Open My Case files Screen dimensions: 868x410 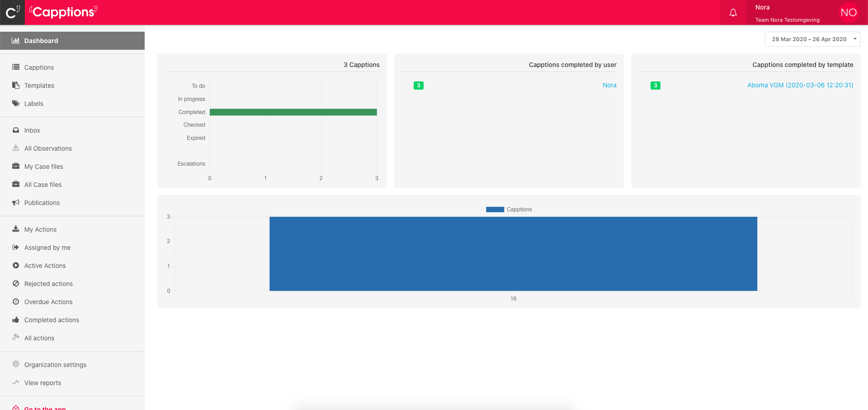click(x=72, y=167)
